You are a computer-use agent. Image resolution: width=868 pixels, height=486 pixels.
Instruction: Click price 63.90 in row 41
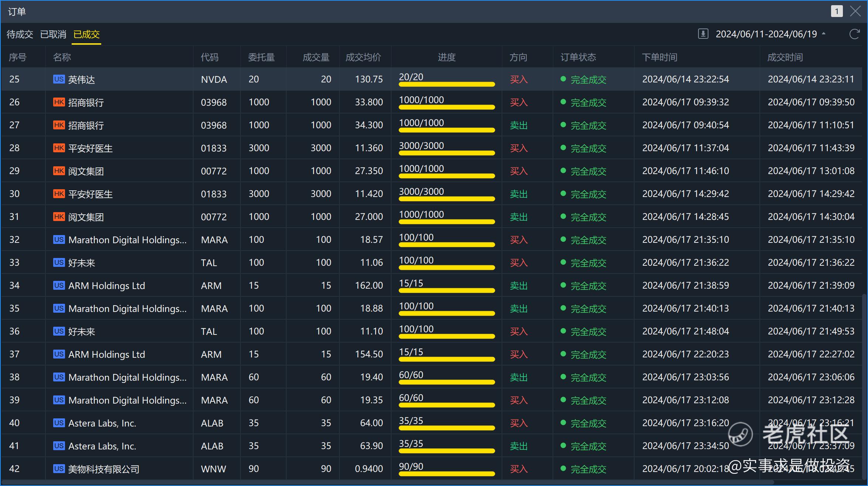click(x=372, y=446)
